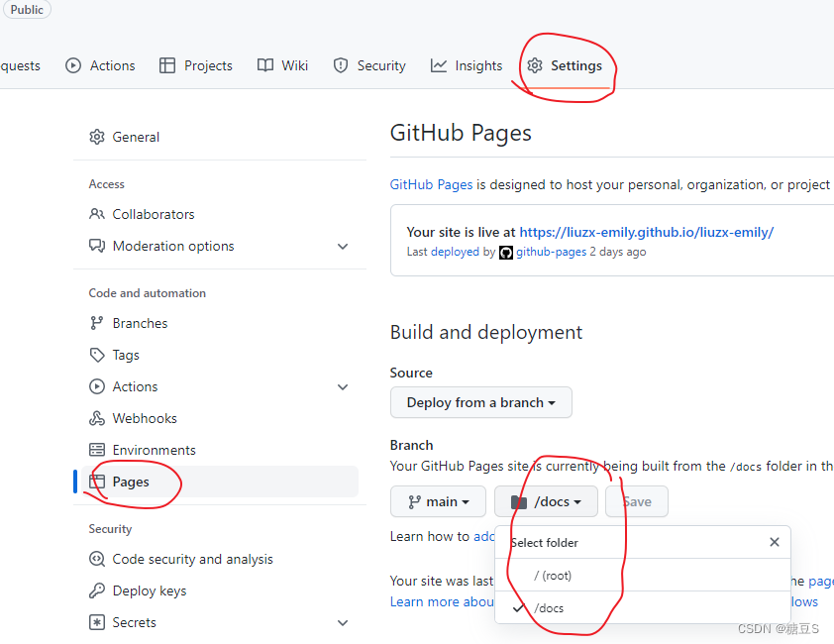Go to the Security tab
This screenshot has width=834, height=644.
coord(369,65)
